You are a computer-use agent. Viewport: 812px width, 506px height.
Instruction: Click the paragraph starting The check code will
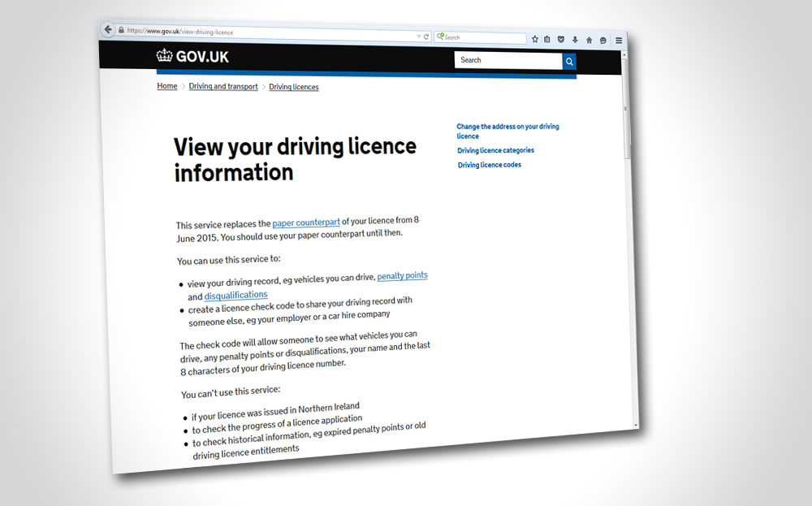(305, 353)
